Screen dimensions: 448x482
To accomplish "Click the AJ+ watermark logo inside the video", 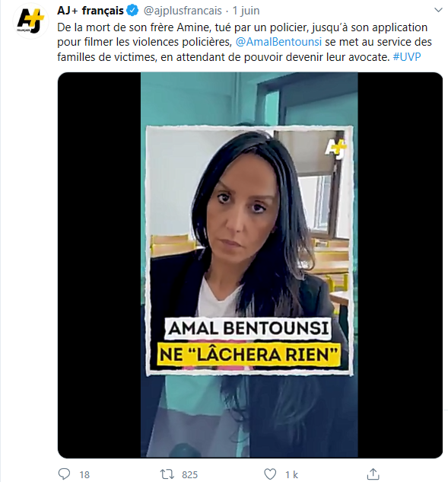I will 335,149.
